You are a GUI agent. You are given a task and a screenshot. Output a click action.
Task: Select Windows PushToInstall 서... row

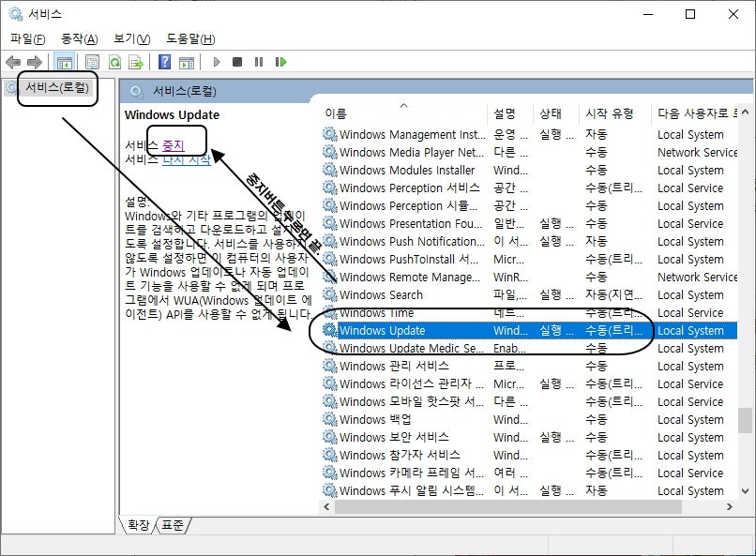pos(529,259)
